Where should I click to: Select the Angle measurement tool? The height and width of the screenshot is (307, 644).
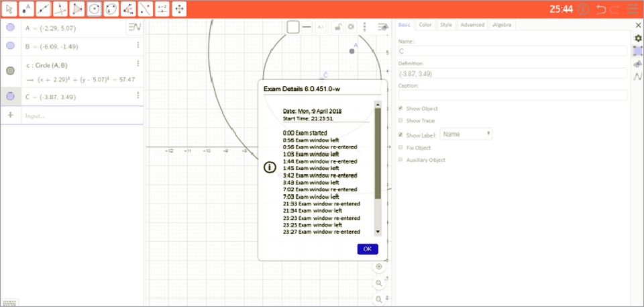129,9
